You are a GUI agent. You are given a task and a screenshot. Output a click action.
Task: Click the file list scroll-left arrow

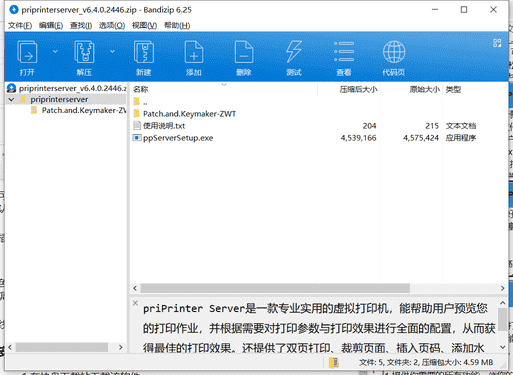coord(135,288)
